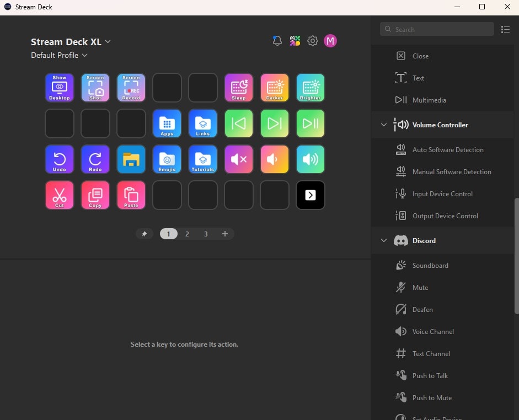Select the Cut key

[60, 195]
